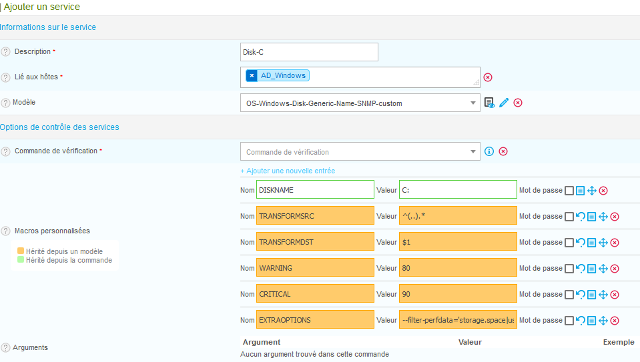640x362 pixels.
Task: Focus the TRANSFORMDST value field $1
Action: pyautogui.click(x=458, y=242)
